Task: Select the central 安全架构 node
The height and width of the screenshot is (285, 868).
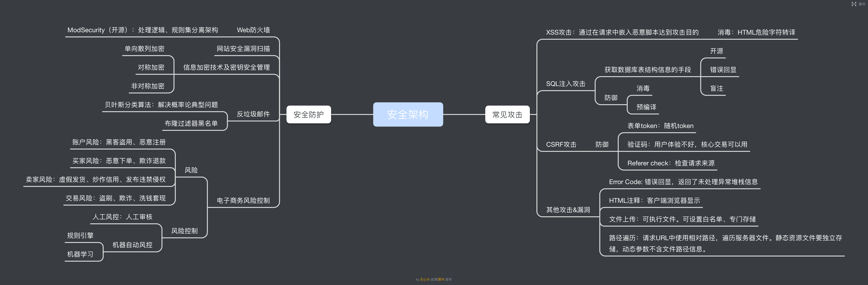Action: pos(408,114)
